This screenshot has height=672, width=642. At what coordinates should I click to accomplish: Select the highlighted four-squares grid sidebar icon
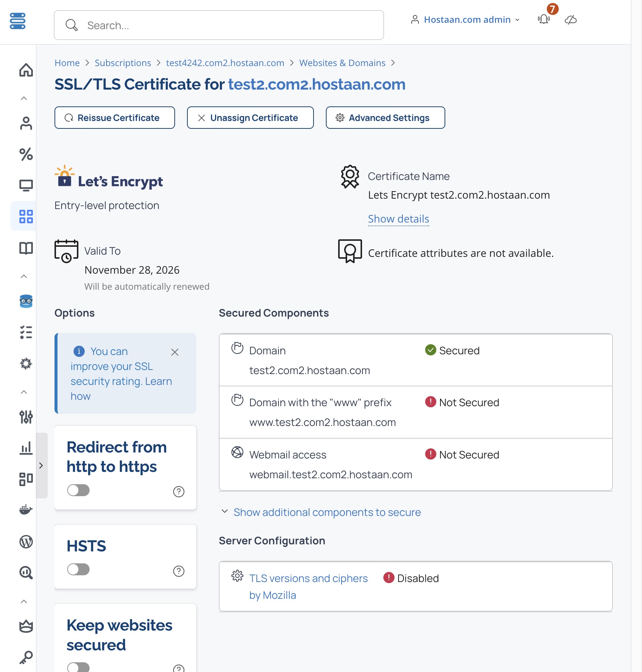[x=26, y=216]
